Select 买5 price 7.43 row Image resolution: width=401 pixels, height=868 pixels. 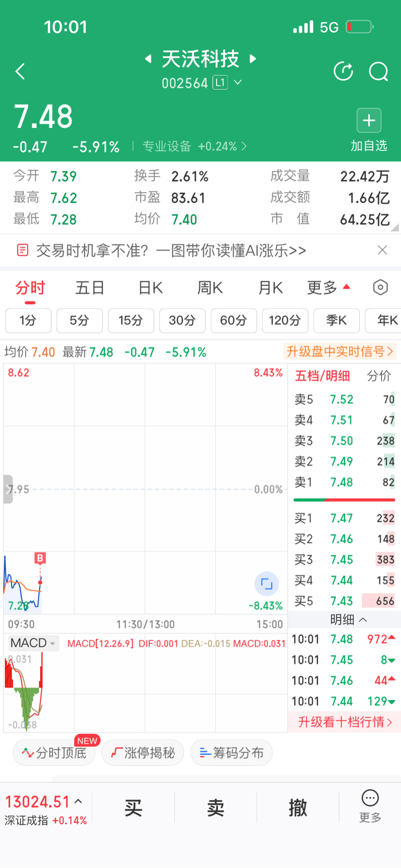(x=345, y=601)
